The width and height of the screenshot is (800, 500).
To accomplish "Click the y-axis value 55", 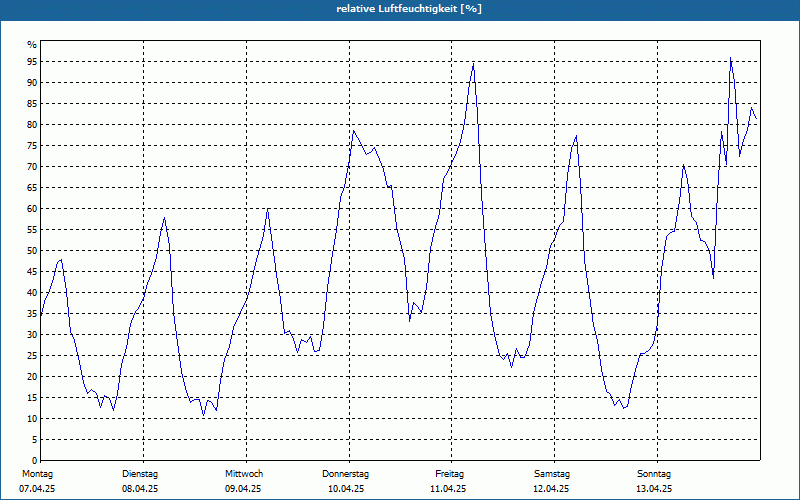I will click(32, 230).
